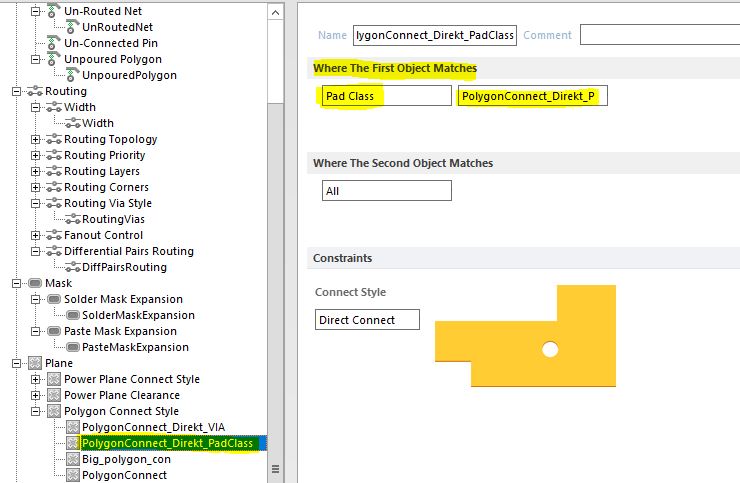The image size is (740, 483).
Task: Click the orange polygon connect preview
Action: 525,336
